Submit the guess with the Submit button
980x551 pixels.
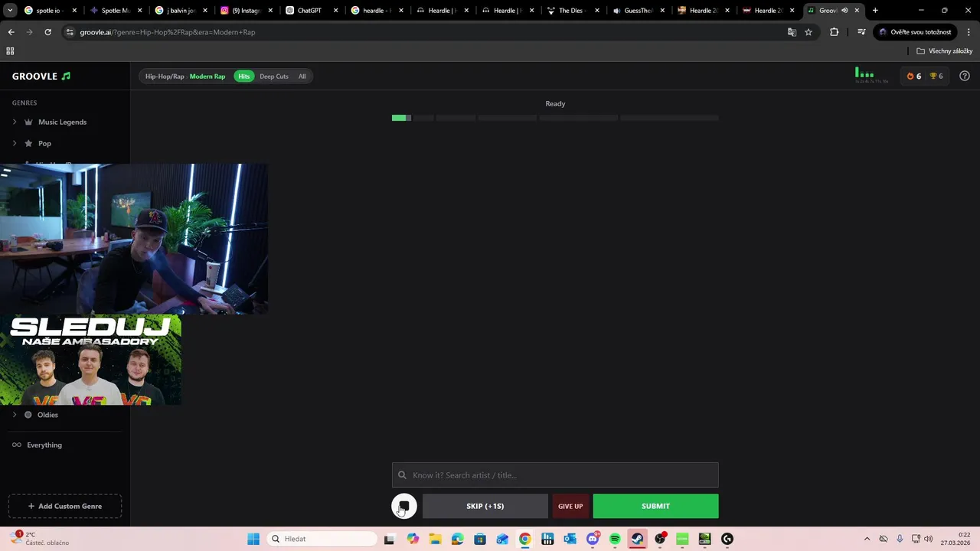pos(655,506)
